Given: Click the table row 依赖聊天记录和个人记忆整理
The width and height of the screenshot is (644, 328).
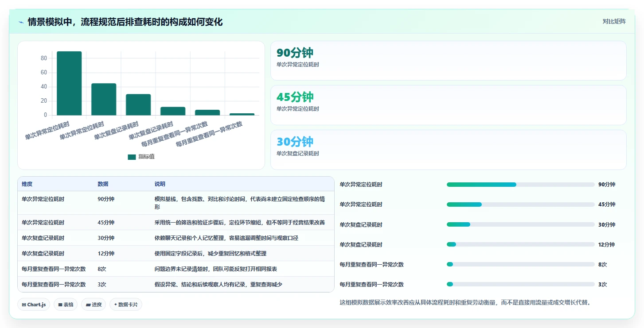Looking at the screenshot, I should tap(176, 238).
